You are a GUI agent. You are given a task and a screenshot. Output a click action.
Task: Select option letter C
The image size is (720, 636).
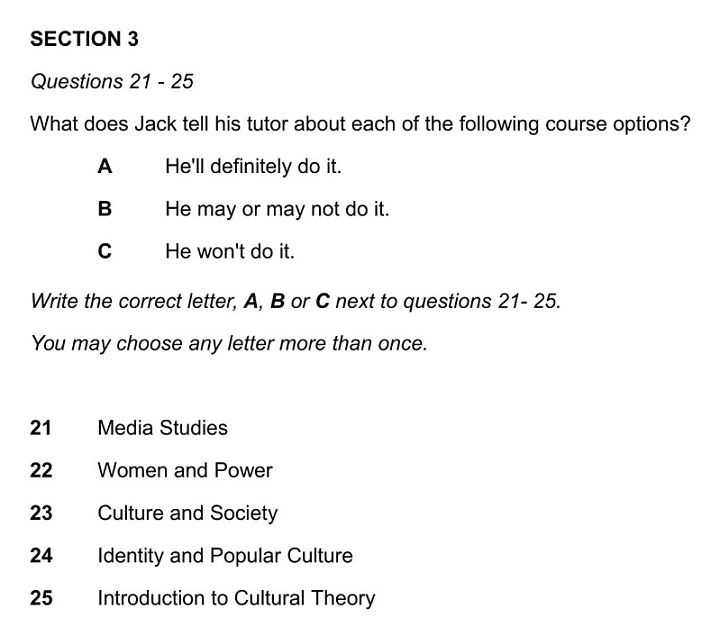104,252
